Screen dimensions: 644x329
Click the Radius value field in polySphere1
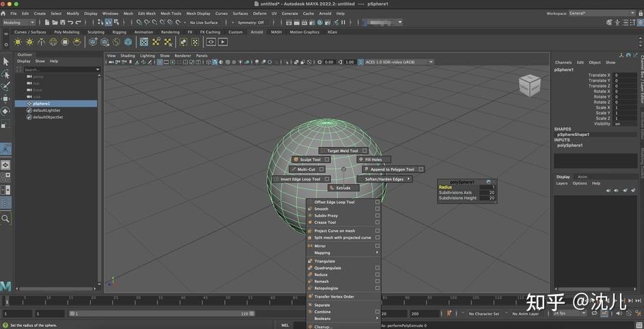click(488, 187)
